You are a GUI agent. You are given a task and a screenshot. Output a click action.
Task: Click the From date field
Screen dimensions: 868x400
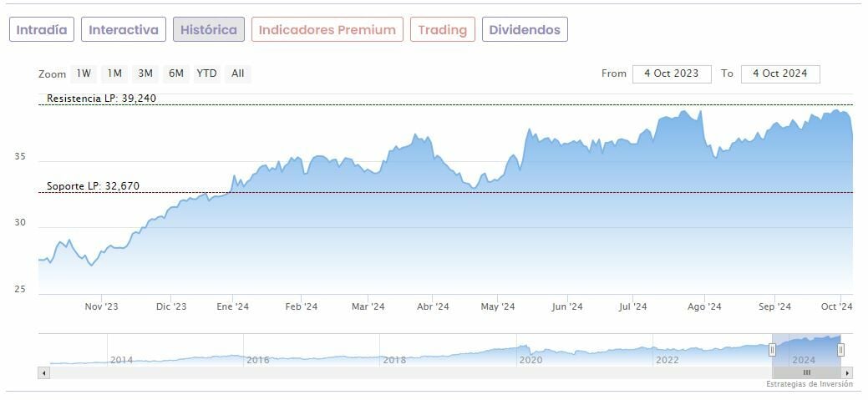coord(671,73)
